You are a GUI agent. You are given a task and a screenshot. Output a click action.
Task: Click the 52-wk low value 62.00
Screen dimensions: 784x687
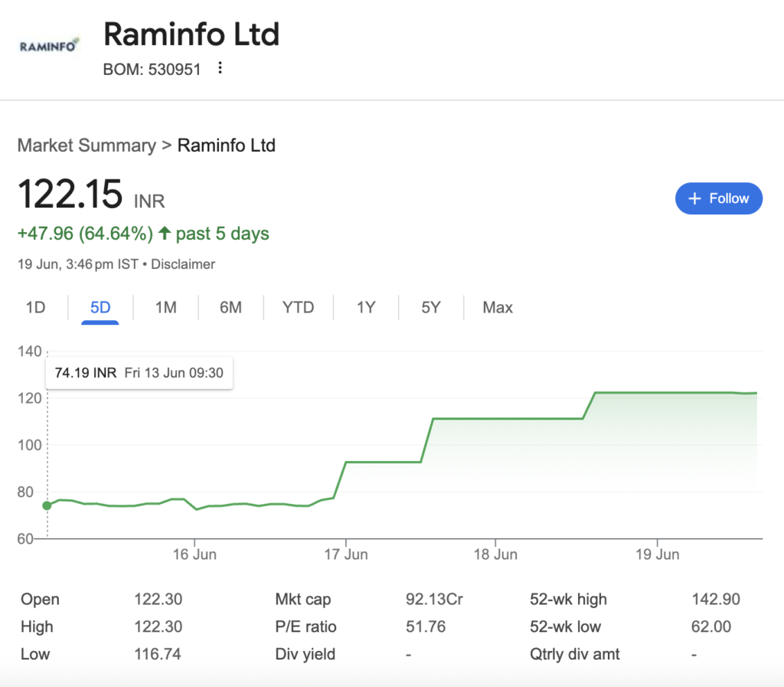(x=711, y=626)
